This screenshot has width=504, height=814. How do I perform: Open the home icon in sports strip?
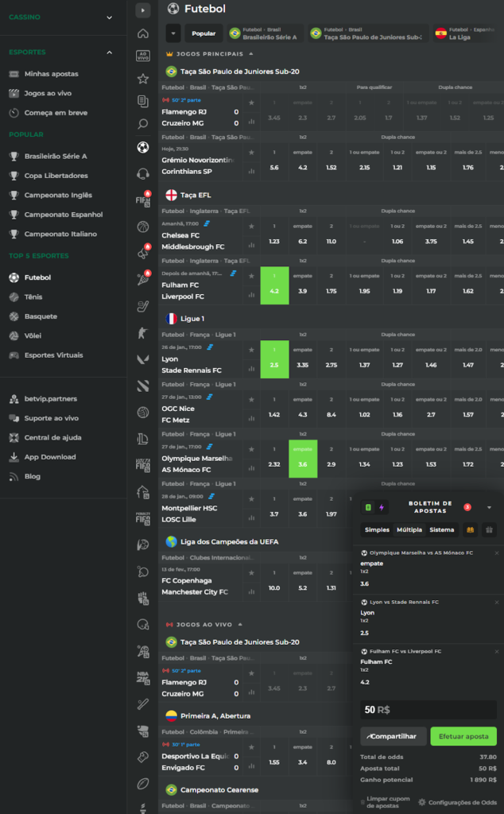coord(143,33)
